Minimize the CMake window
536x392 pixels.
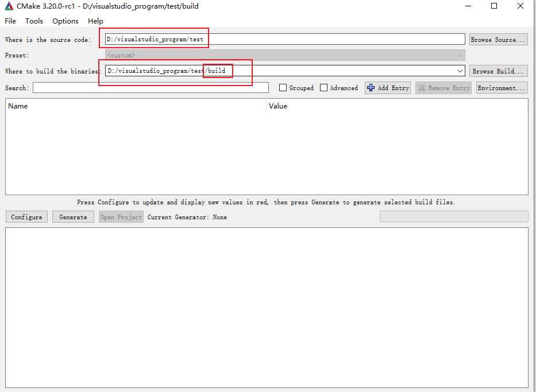tap(468, 6)
